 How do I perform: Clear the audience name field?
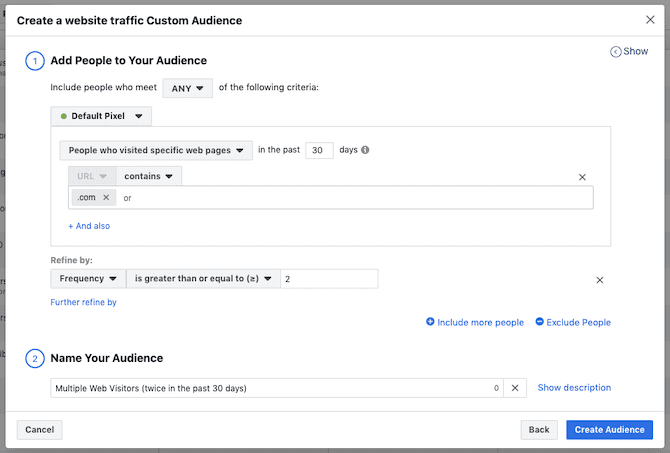pyautogui.click(x=514, y=388)
